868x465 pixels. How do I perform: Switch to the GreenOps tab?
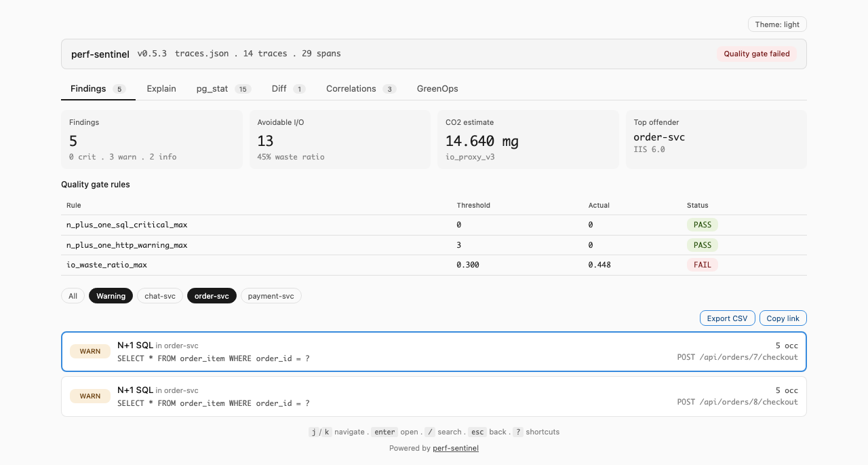tap(437, 88)
